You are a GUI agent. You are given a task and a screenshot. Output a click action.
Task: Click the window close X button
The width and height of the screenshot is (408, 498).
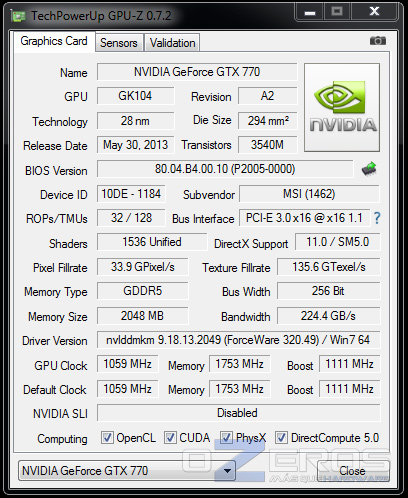[x=374, y=12]
